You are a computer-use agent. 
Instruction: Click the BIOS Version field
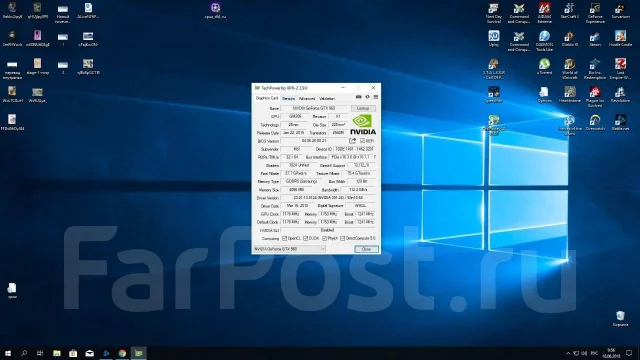(313, 141)
